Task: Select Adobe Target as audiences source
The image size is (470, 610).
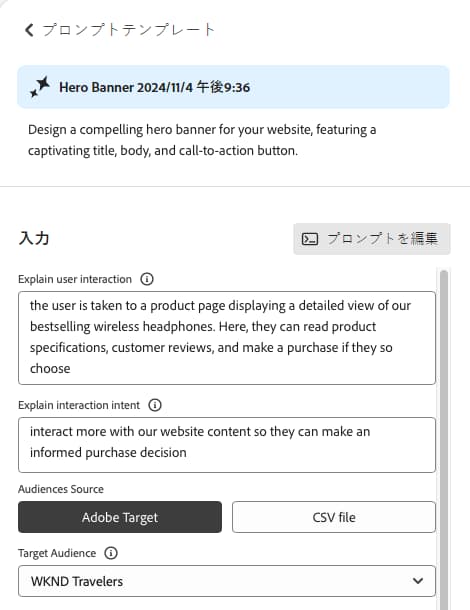Action: coord(120,517)
